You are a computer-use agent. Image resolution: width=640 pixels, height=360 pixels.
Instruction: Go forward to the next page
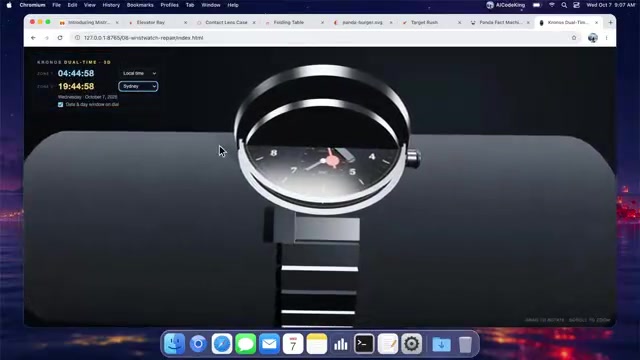(x=47, y=38)
